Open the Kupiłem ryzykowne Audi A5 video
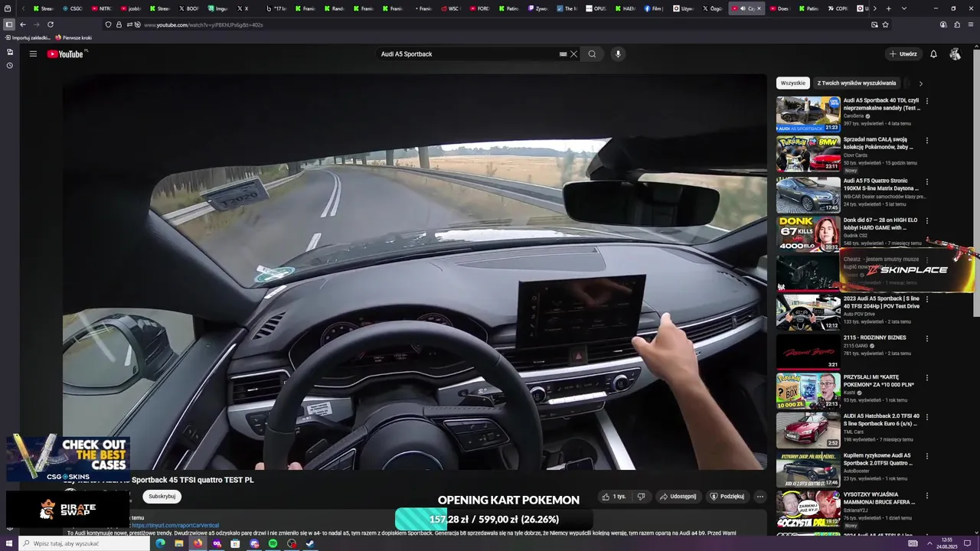The width and height of the screenshot is (980, 551). (808, 470)
